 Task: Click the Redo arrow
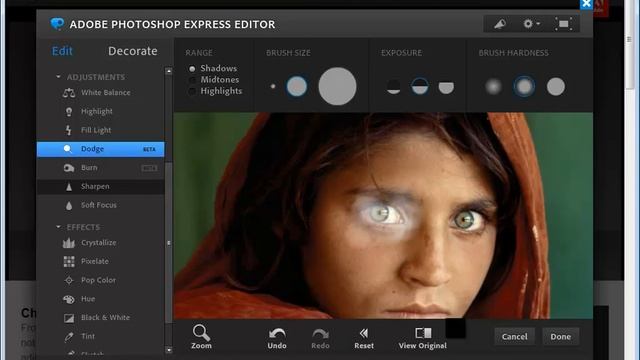coord(320,338)
